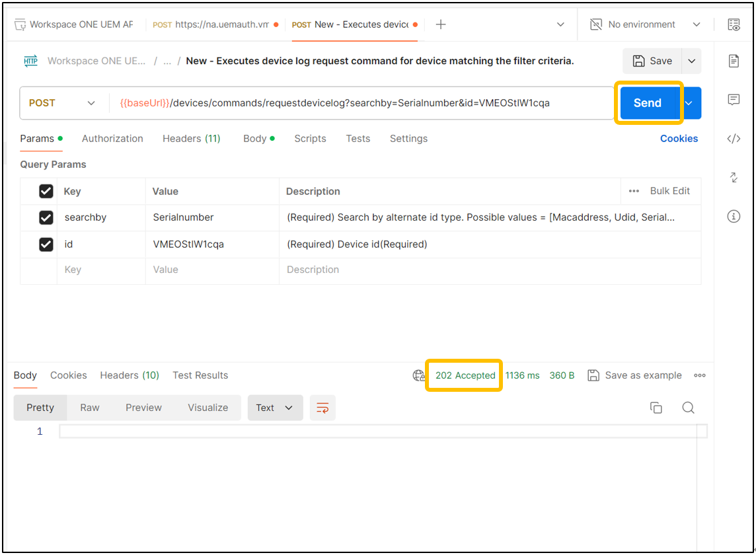This screenshot has height=555, width=756.
Task: Open query params more options dots
Action: (634, 192)
